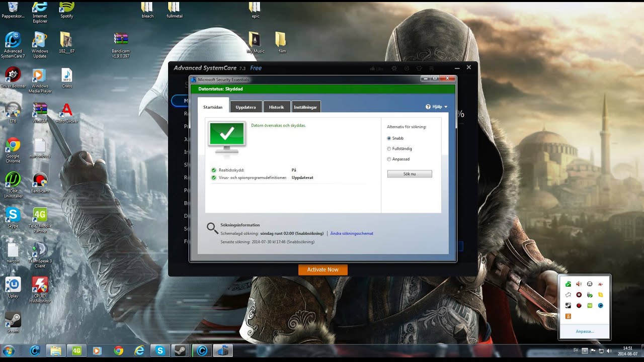Select the fullmetal folder on desktop

pyautogui.click(x=174, y=10)
